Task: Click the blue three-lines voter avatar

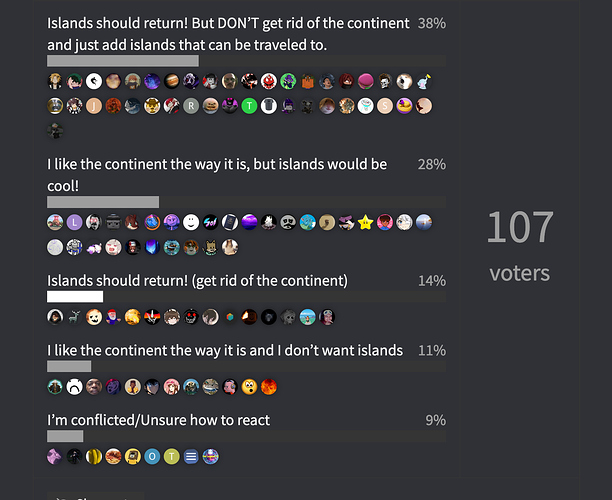Action: point(191,456)
